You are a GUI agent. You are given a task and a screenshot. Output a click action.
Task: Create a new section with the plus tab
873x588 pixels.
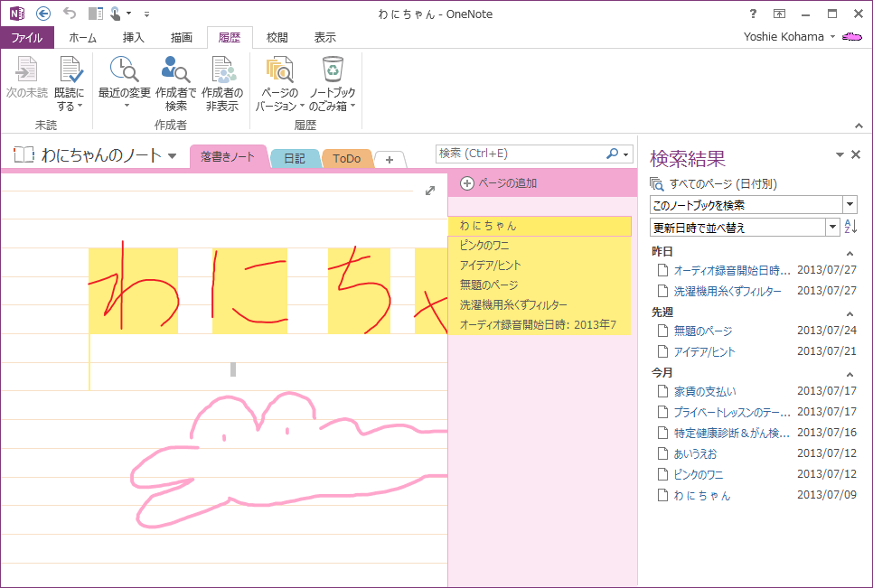click(390, 160)
